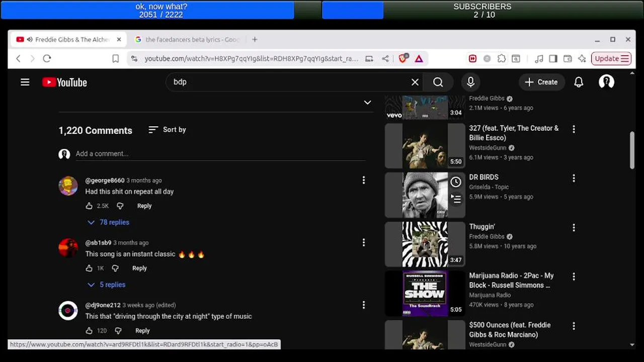Screen dimensions: 644x362
Task: Open @sb1sb9 channel link
Action: 98,242
